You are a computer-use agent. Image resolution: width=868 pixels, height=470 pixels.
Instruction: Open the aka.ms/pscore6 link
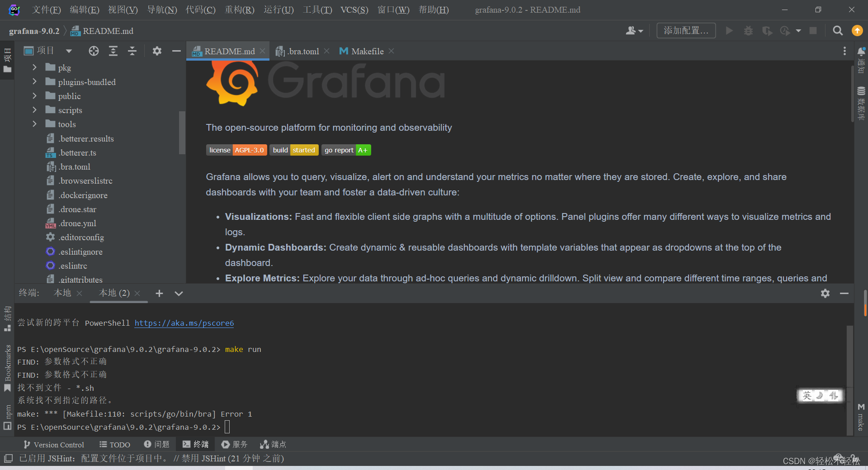pyautogui.click(x=184, y=323)
